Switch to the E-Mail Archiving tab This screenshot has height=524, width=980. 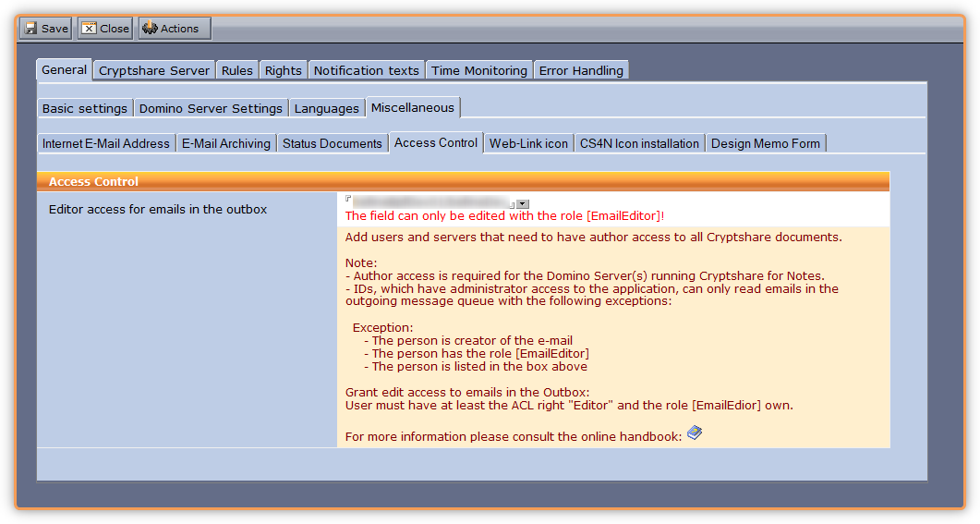[226, 143]
